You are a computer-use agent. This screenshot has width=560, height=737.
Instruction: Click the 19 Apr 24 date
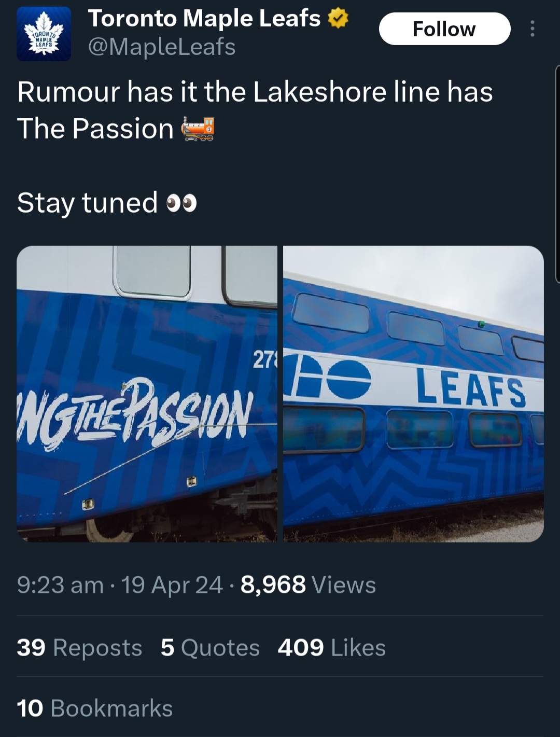point(172,585)
